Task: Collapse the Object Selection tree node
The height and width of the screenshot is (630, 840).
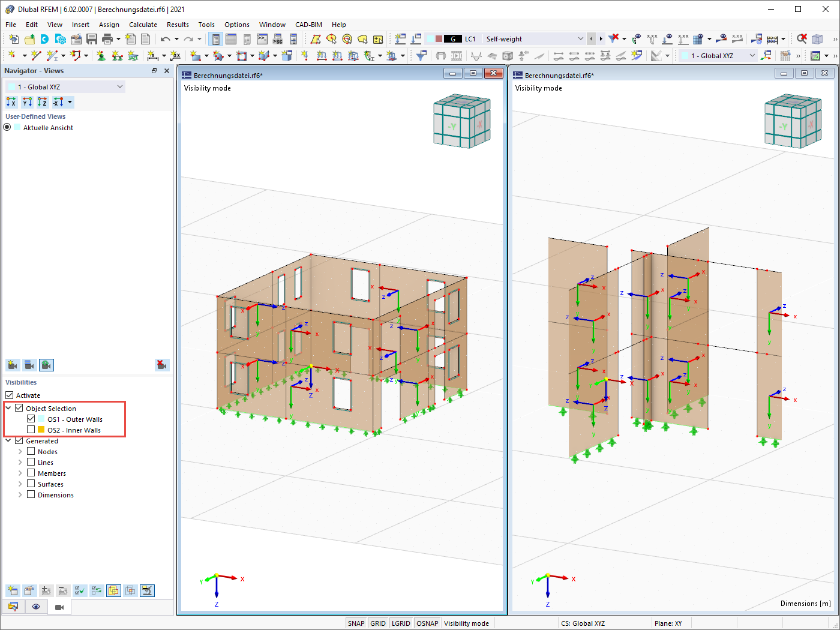Action: (x=8, y=409)
